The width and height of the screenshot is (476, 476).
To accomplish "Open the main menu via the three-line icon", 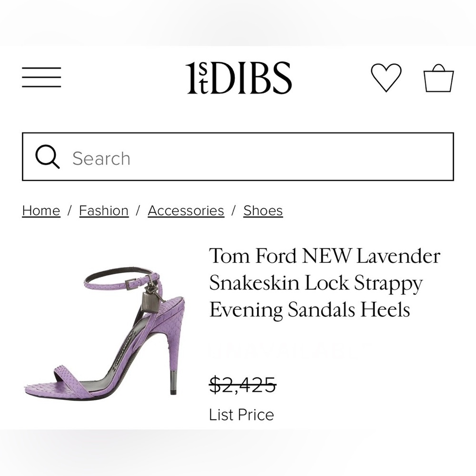I will 40,76.
